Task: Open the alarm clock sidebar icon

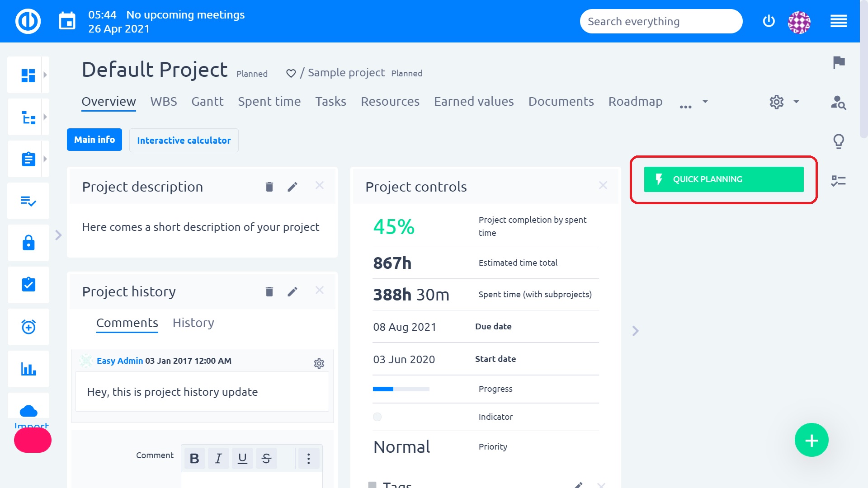Action: pyautogui.click(x=28, y=327)
